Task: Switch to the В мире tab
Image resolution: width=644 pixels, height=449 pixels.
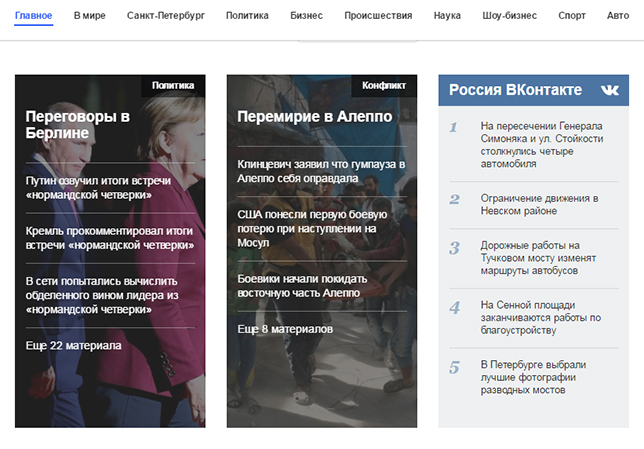Action: pos(90,16)
